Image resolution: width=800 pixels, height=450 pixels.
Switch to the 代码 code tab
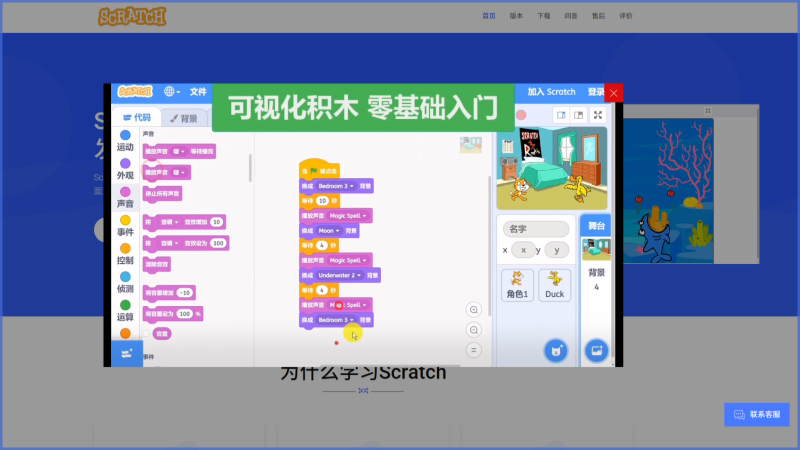click(137, 118)
